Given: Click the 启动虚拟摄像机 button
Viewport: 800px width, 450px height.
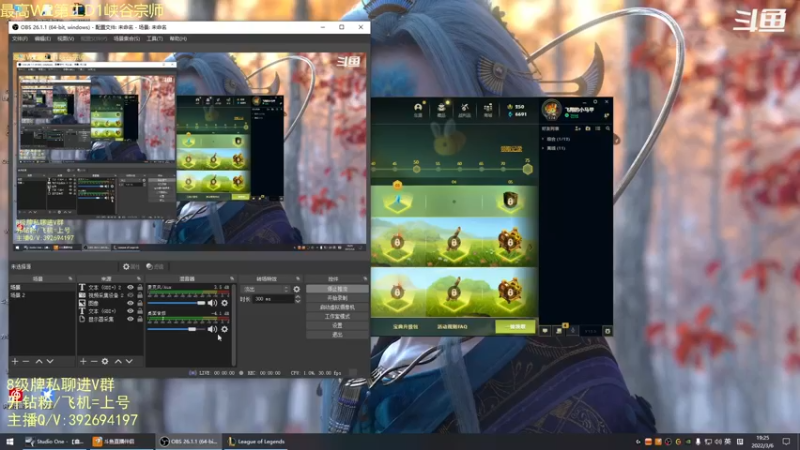Looking at the screenshot, I should click(337, 307).
